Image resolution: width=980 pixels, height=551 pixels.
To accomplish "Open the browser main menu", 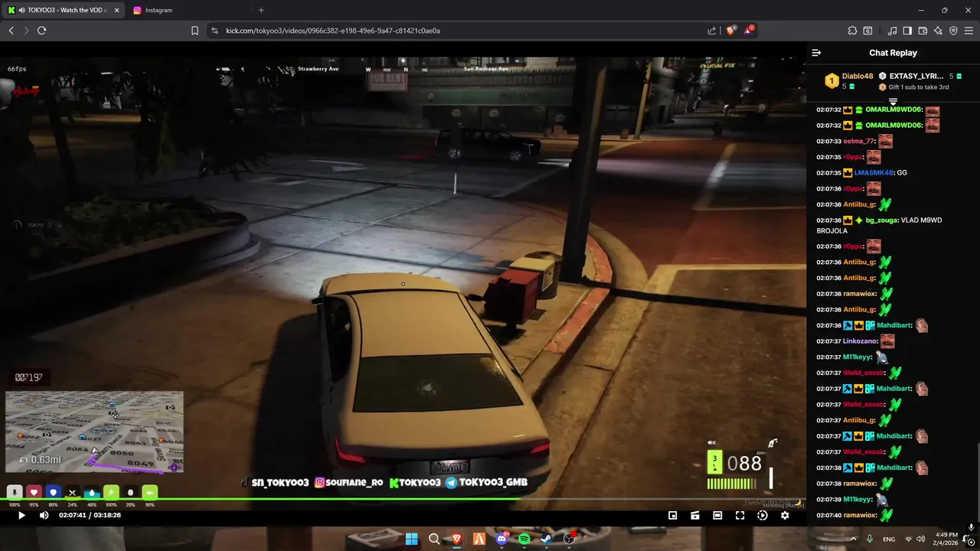I will click(969, 31).
